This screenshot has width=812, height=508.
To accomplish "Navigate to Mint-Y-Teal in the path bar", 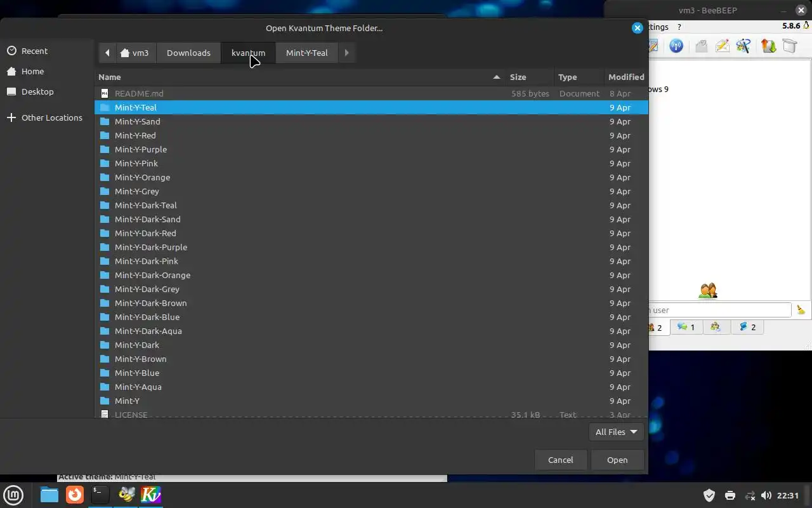I will pyautogui.click(x=306, y=53).
